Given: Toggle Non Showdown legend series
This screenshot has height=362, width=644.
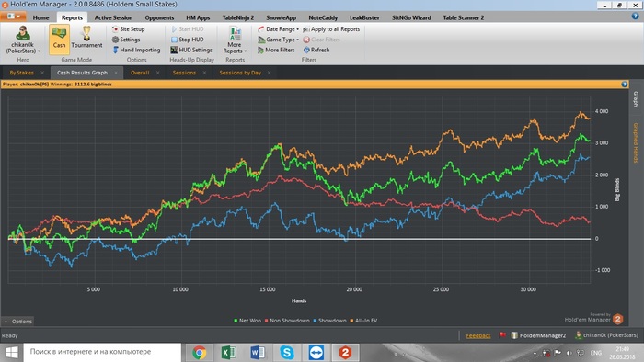Looking at the screenshot, I should (x=287, y=321).
